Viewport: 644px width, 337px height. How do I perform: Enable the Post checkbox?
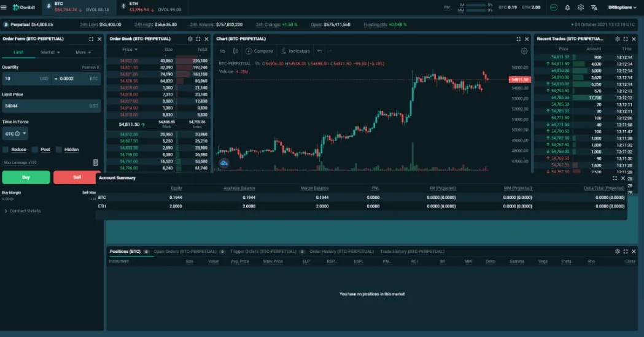35,149
